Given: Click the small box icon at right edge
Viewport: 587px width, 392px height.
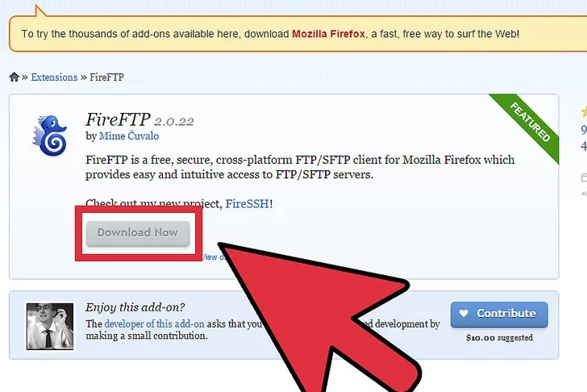Looking at the screenshot, I should pyautogui.click(x=584, y=177).
